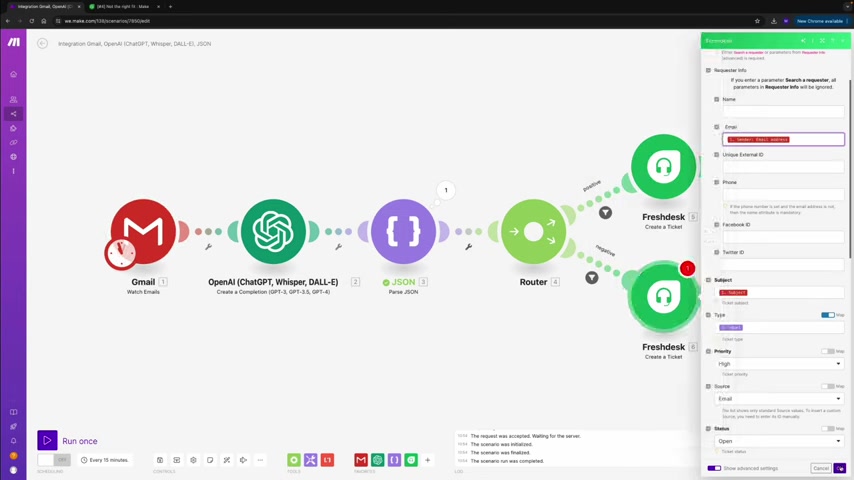Click the Name input field
The image size is (854, 480).
[783, 112]
